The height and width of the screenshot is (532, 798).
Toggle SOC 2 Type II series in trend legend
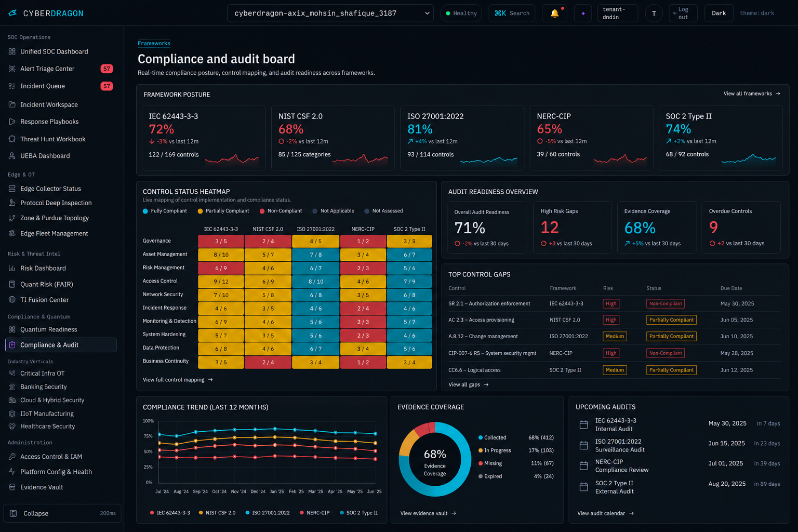pyautogui.click(x=359, y=513)
